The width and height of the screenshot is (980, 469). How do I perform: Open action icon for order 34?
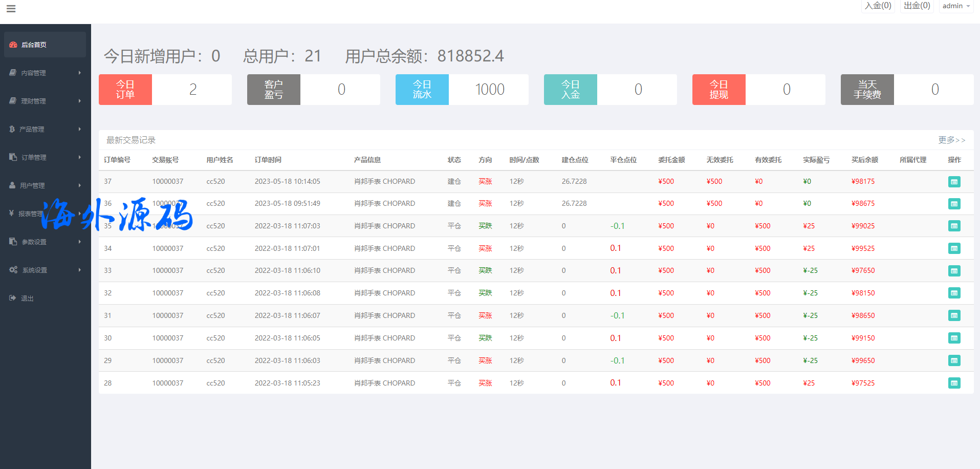[x=954, y=249]
